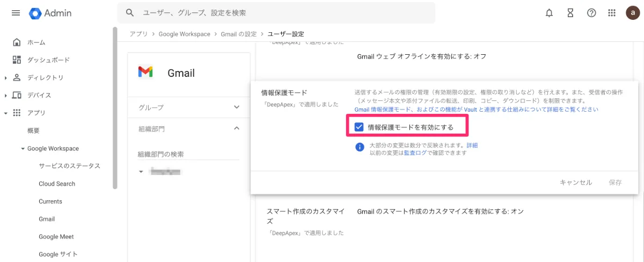Image resolution: width=644 pixels, height=262 pixels.
Task: Open the tasks hourglass icon
Action: [x=570, y=13]
